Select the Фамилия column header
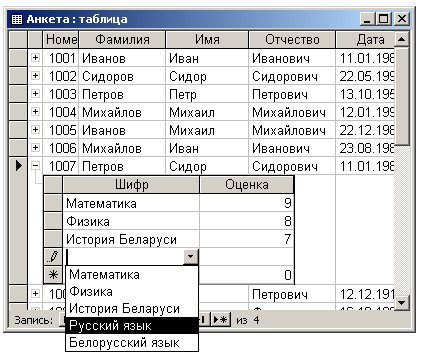Image resolution: width=422 pixels, height=360 pixels. 122,40
